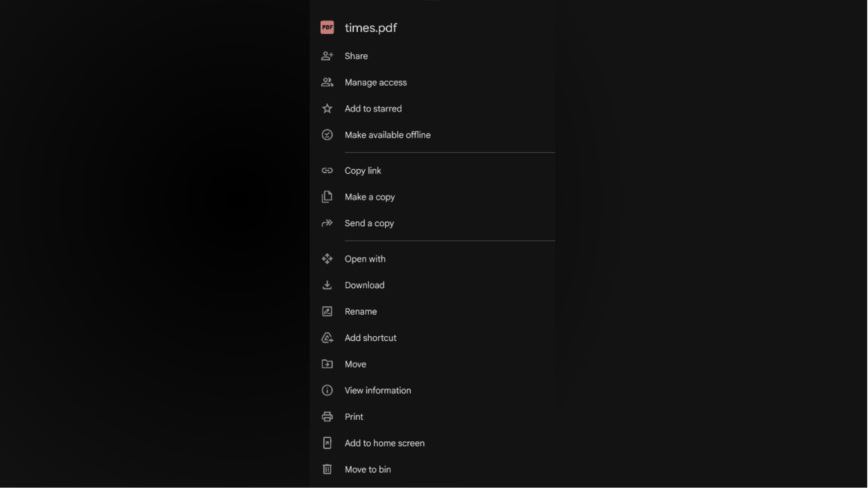Viewport: 868px width, 488px height.
Task: Click the times.pdf file title
Action: pos(371,28)
